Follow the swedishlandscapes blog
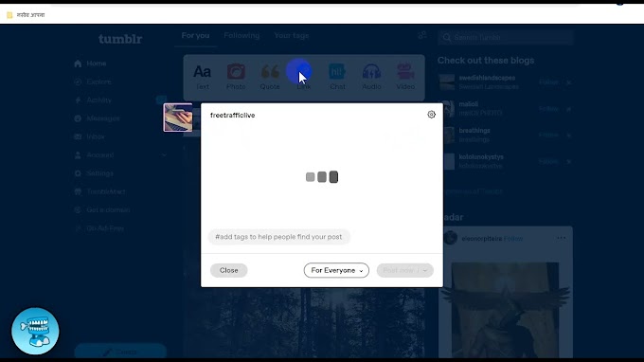The width and height of the screenshot is (644, 362). 548,82
